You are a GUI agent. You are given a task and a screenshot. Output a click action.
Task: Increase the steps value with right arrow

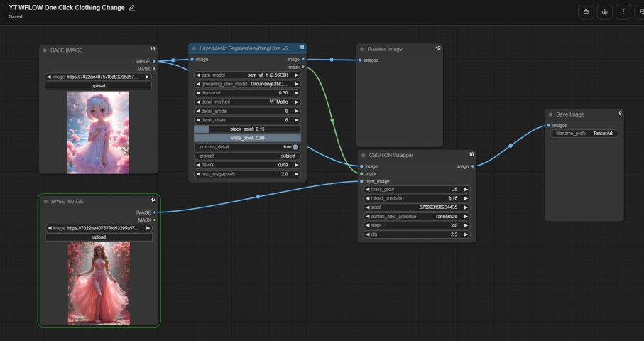tap(466, 225)
